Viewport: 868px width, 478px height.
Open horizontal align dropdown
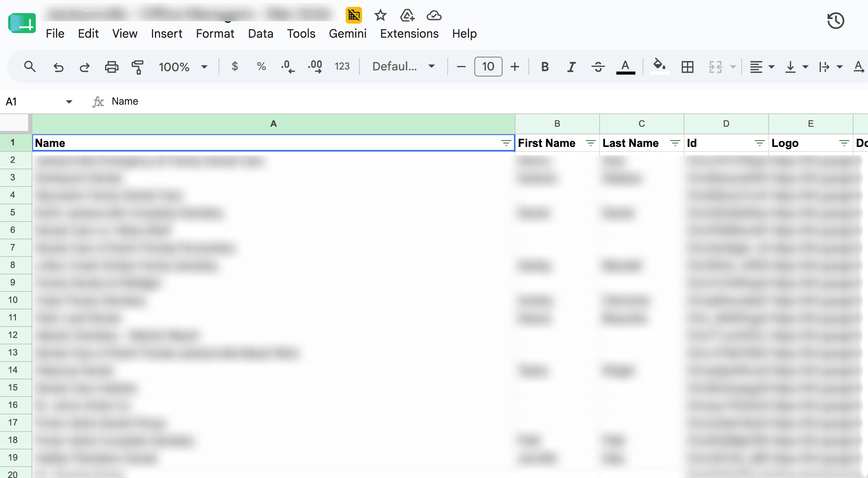coord(762,67)
